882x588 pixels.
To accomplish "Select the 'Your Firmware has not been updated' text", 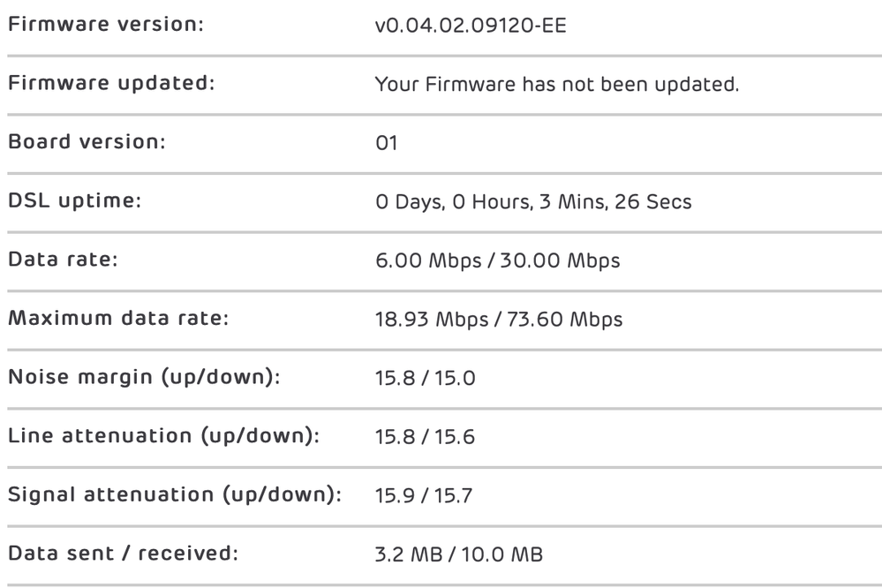I will [557, 84].
